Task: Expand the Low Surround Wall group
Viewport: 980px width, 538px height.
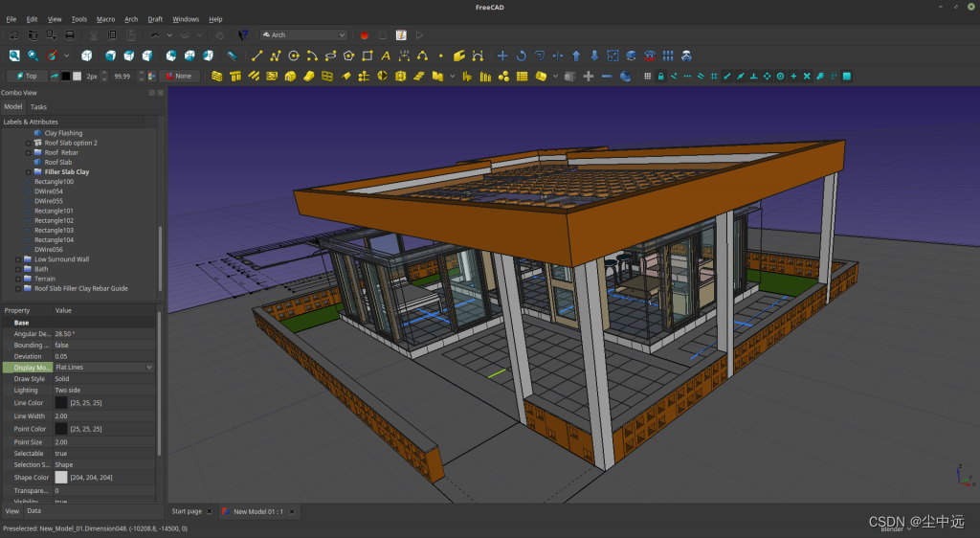Action: (18, 259)
